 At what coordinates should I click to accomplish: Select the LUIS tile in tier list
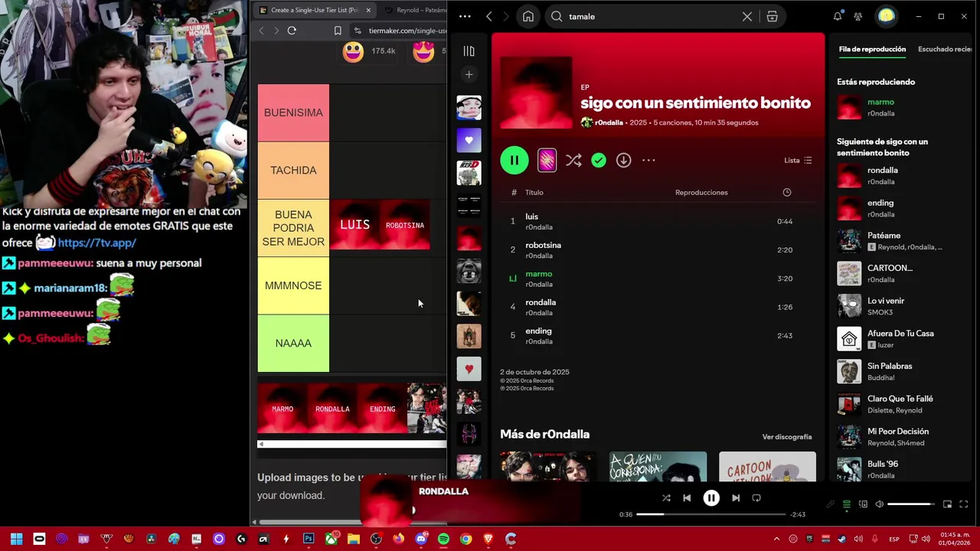tap(354, 225)
